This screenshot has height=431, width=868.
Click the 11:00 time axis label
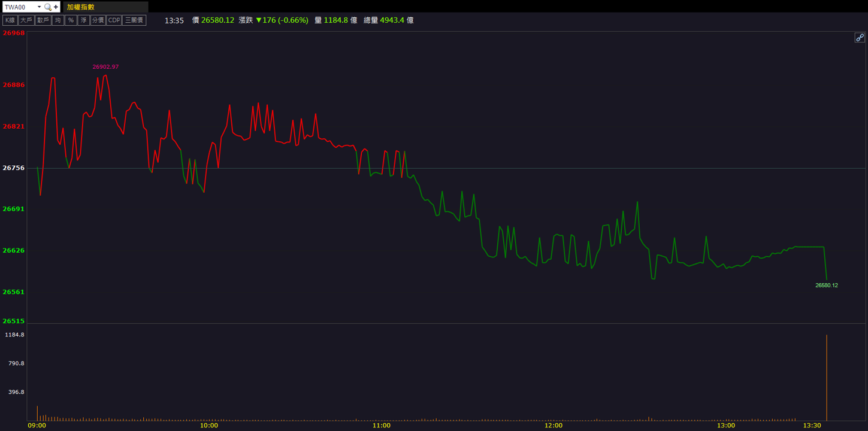point(382,426)
